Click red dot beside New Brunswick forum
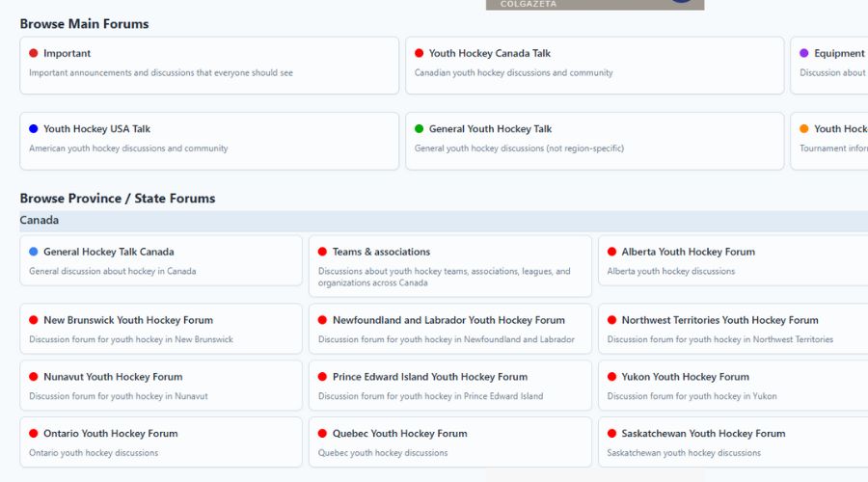 point(33,320)
